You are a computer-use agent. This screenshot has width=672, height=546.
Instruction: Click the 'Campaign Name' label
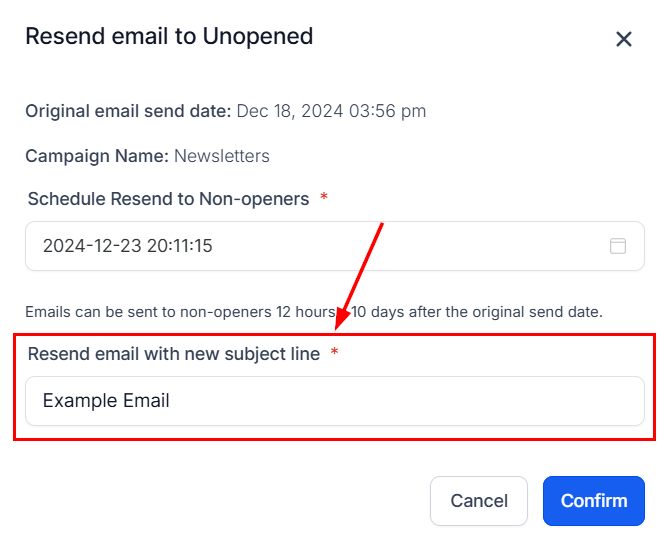point(97,156)
